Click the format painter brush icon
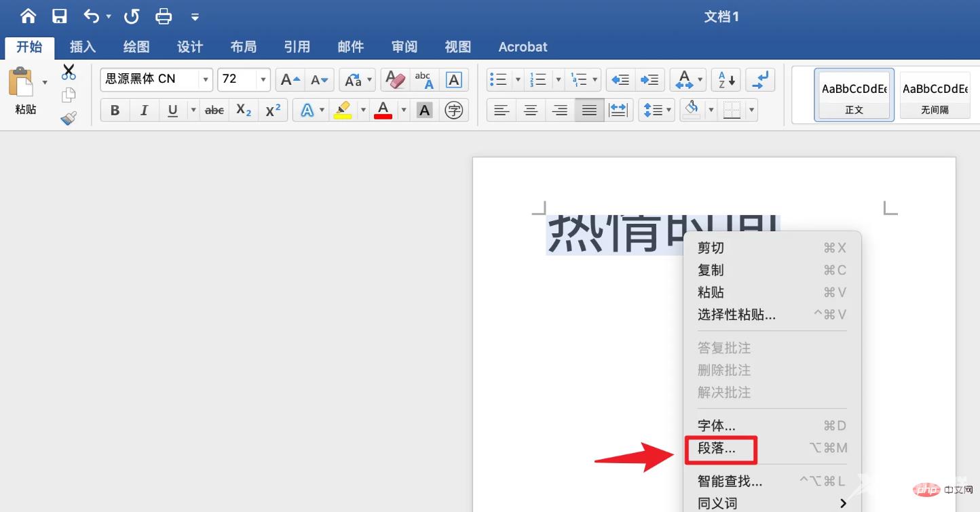The height and width of the screenshot is (512, 980). coord(69,119)
